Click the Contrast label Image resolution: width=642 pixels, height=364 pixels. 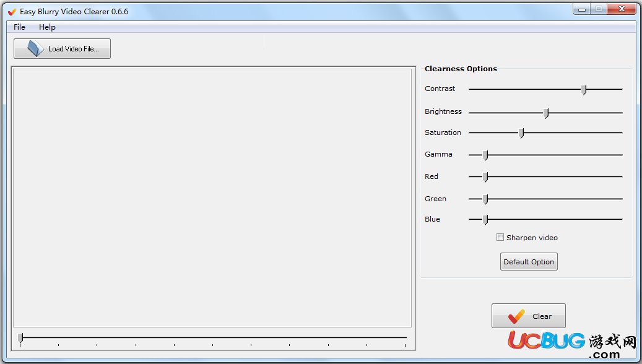440,89
